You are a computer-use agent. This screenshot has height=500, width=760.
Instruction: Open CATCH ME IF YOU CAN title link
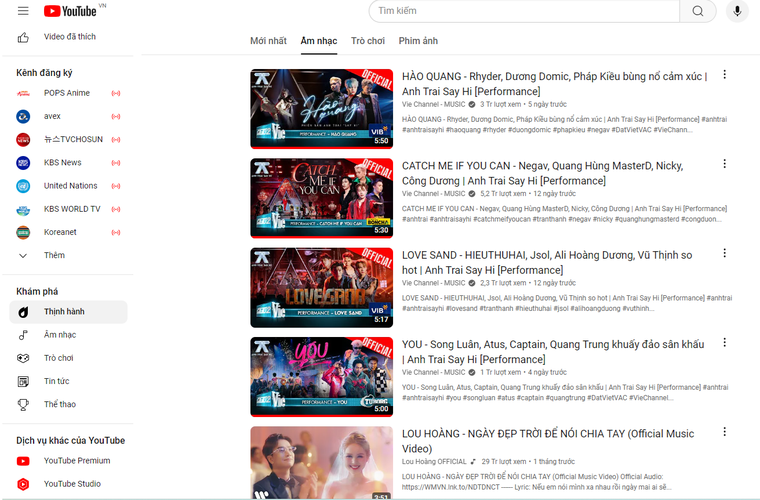(542, 173)
